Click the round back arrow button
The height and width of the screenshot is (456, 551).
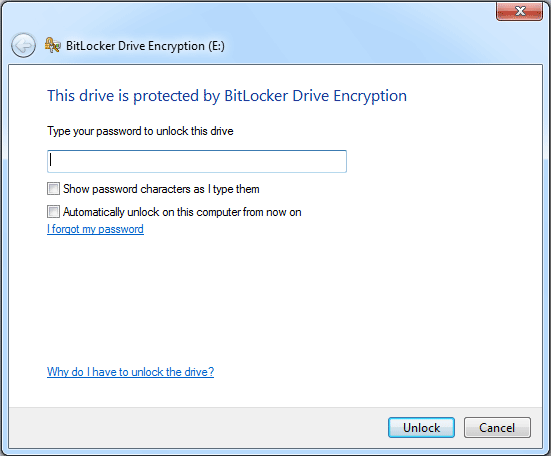click(23, 45)
